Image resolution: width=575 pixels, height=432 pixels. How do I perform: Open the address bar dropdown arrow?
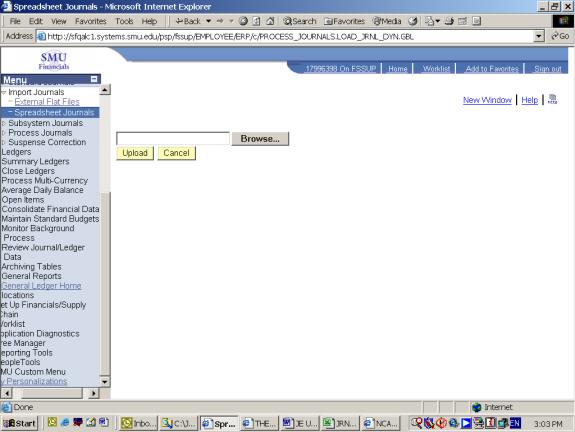[539, 36]
